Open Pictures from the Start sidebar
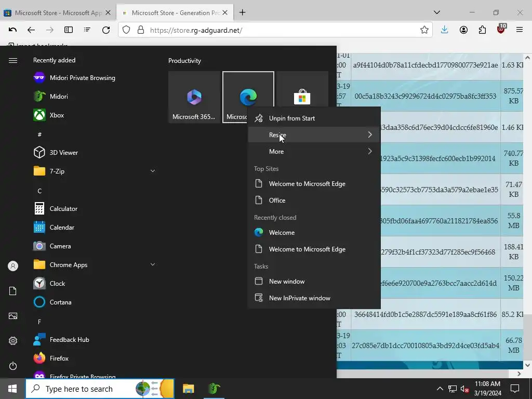Viewport: 532px width, 399px height. pyautogui.click(x=13, y=316)
